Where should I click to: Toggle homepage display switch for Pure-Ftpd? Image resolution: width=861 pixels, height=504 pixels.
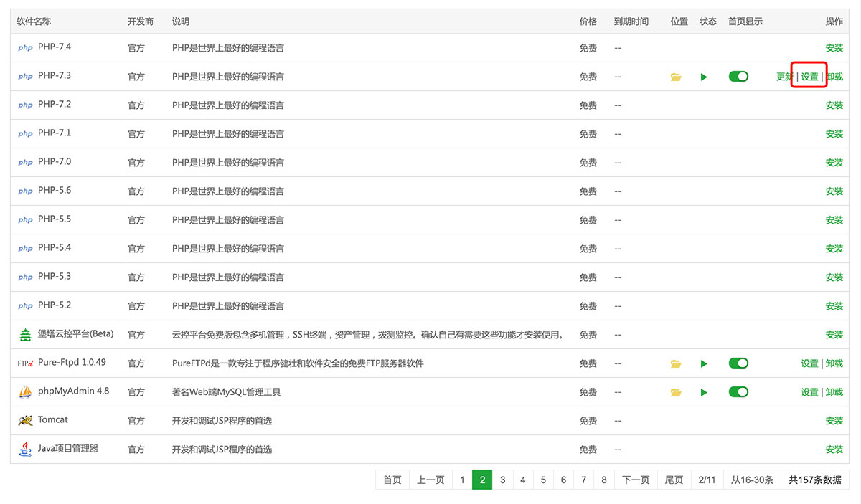click(738, 363)
